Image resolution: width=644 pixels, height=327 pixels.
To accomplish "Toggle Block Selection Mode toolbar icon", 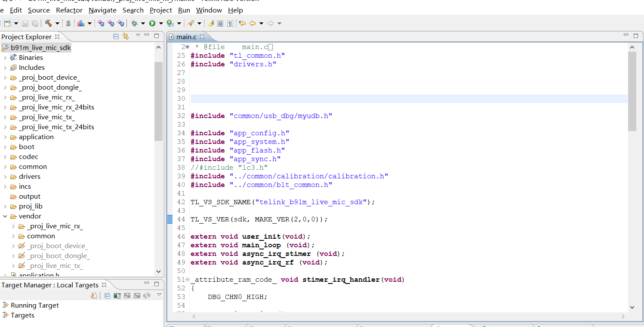I will pyautogui.click(x=220, y=23).
